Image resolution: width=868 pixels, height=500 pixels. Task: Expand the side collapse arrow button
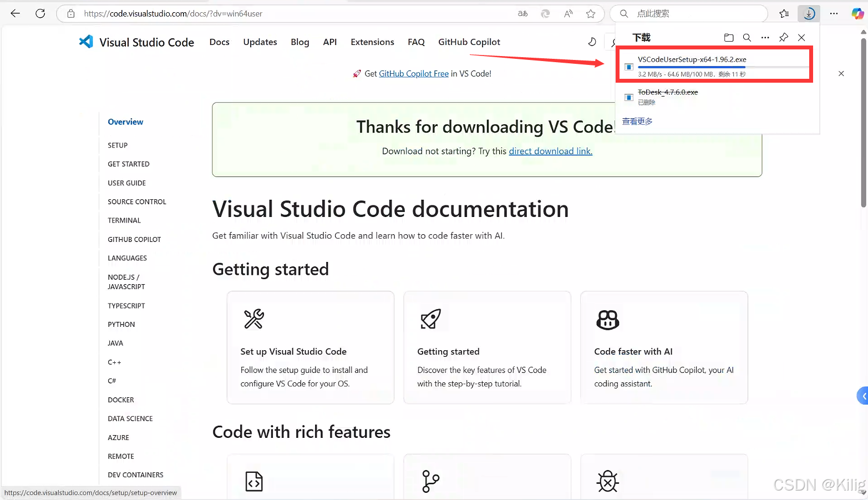[862, 396]
